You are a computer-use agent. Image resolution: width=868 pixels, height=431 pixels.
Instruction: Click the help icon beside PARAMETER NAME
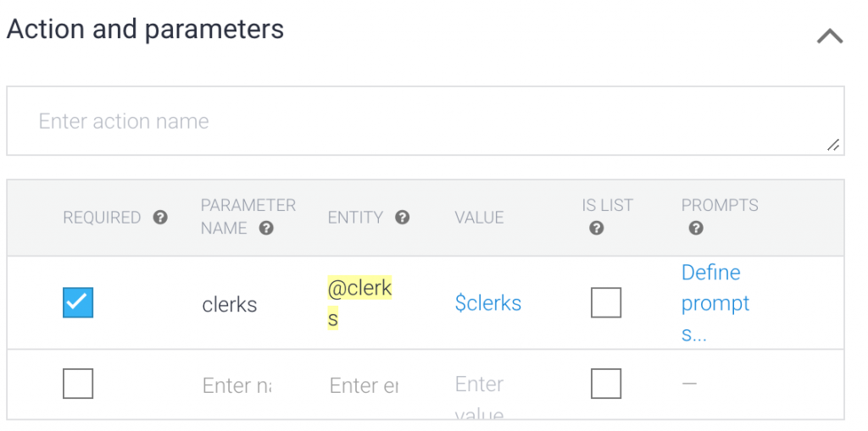pyautogui.click(x=266, y=228)
